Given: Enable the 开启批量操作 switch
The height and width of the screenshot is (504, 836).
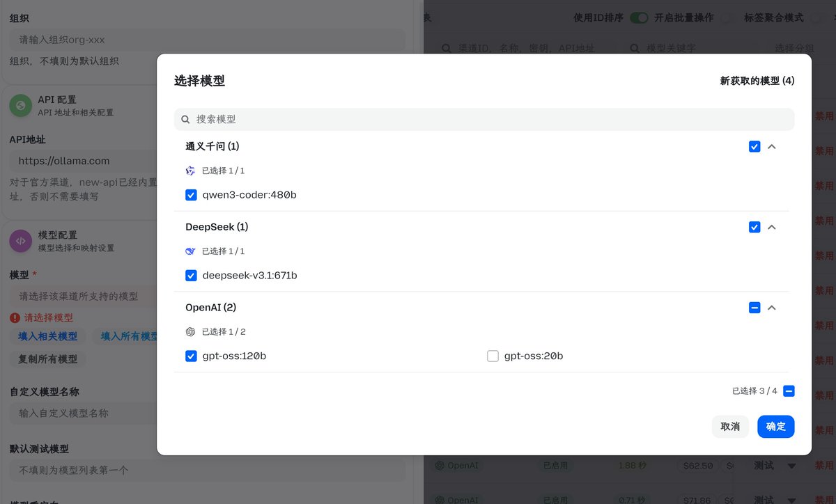Looking at the screenshot, I should point(729,18).
